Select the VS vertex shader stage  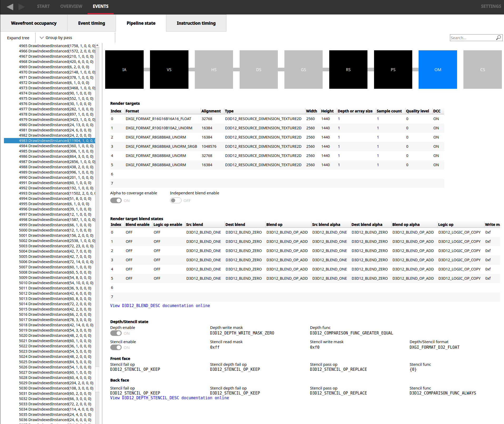169,70
